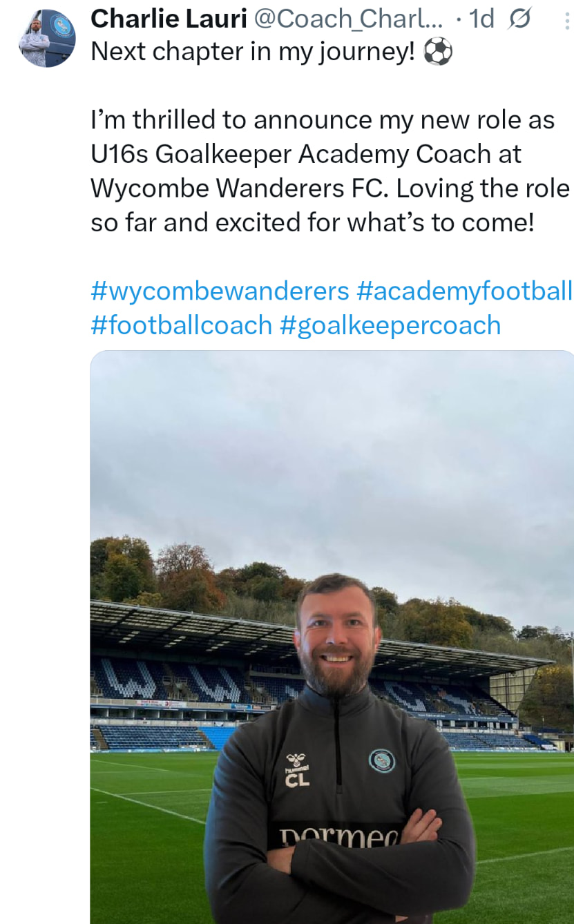The height and width of the screenshot is (924, 574).
Task: Click the slashed-circle icon beside 1d
Action: [x=519, y=21]
